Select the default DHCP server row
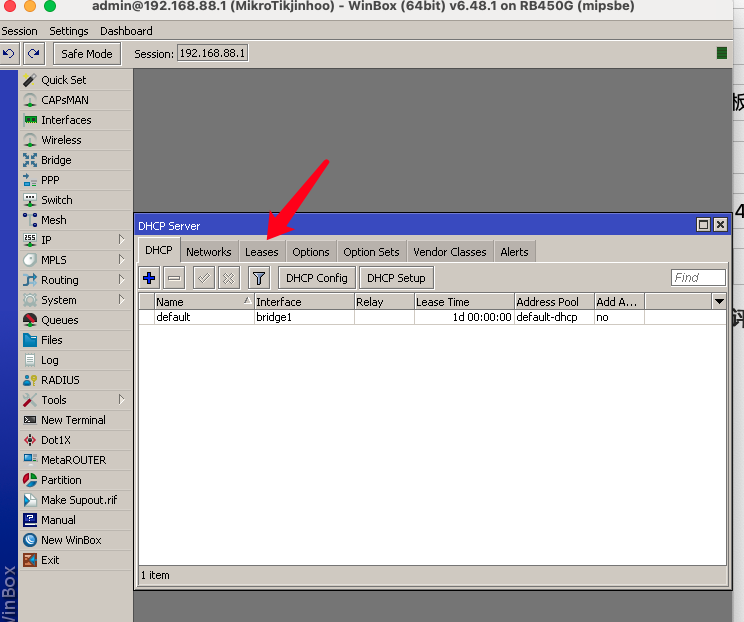This screenshot has height=622, width=744. pyautogui.click(x=432, y=317)
